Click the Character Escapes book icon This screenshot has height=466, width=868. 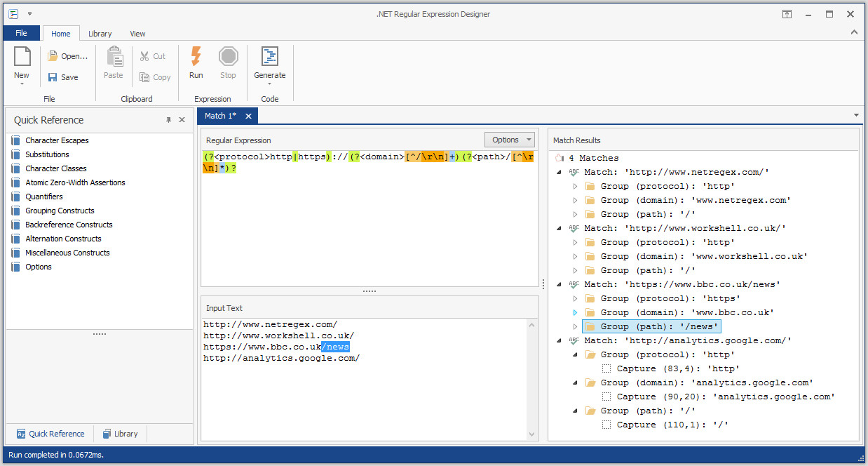point(16,140)
